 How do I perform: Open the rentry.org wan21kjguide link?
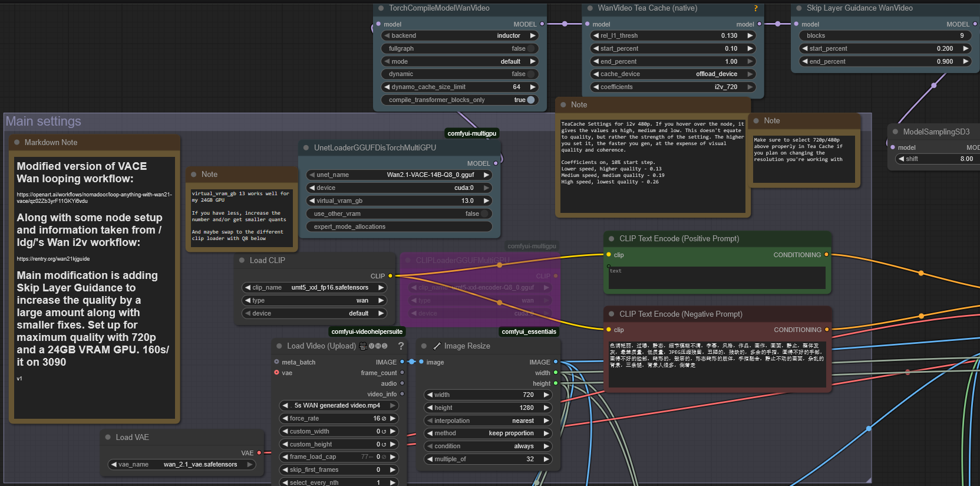point(53,259)
